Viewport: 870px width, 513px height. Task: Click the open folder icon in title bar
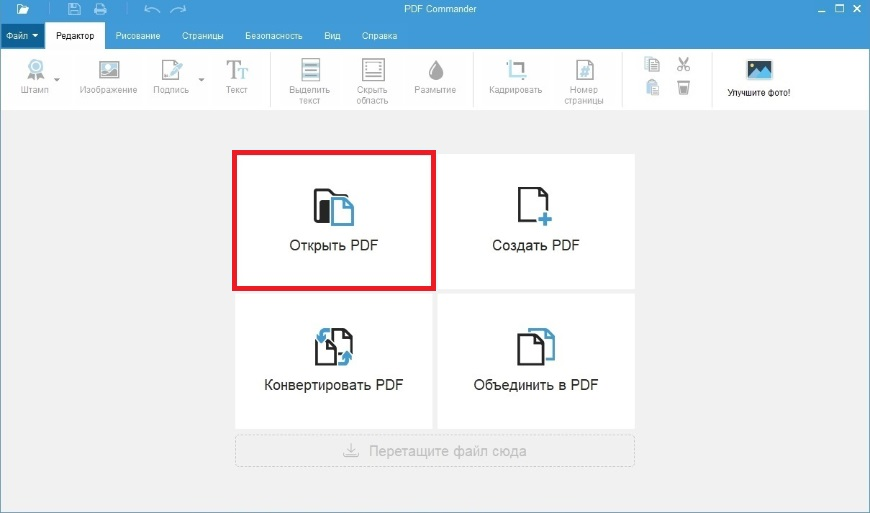pos(23,9)
